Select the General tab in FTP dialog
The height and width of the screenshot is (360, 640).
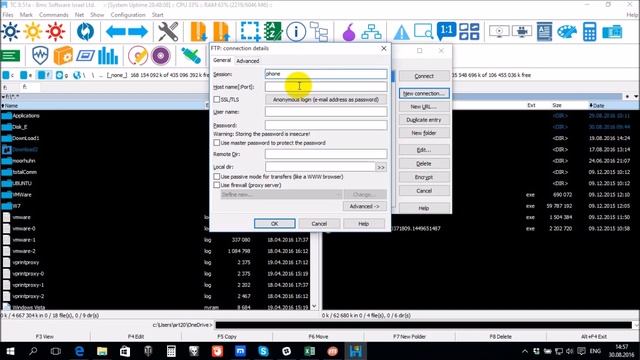click(x=222, y=60)
